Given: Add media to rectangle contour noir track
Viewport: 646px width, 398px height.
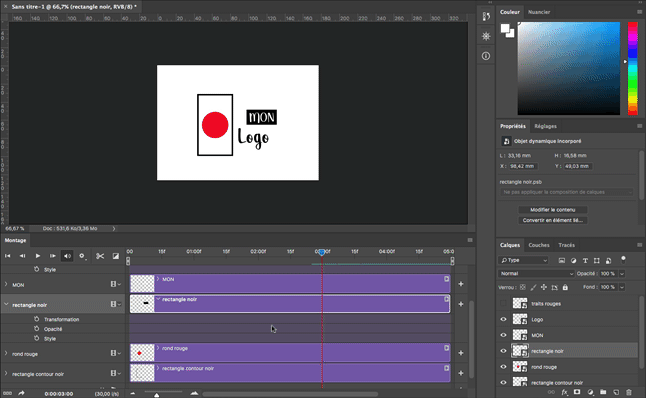Looking at the screenshot, I should (461, 373).
